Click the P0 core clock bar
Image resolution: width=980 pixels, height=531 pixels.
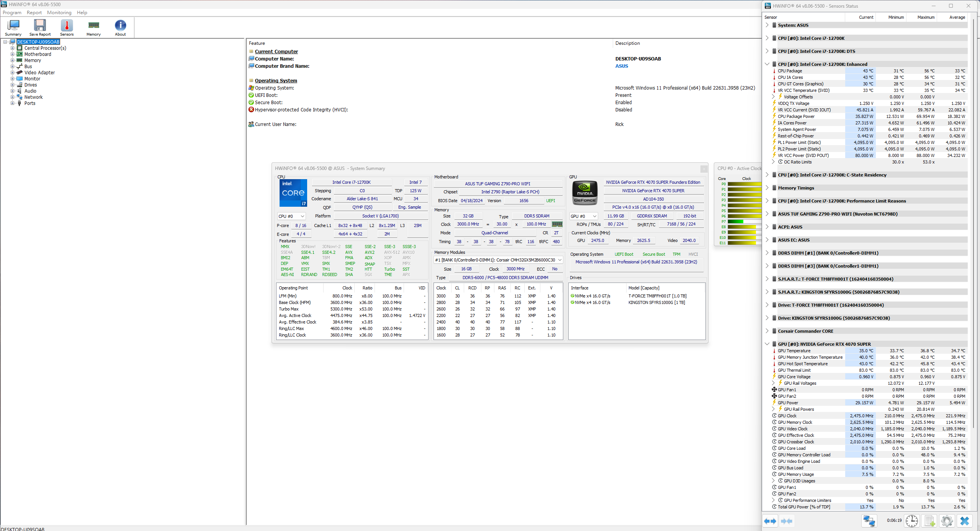744,184
